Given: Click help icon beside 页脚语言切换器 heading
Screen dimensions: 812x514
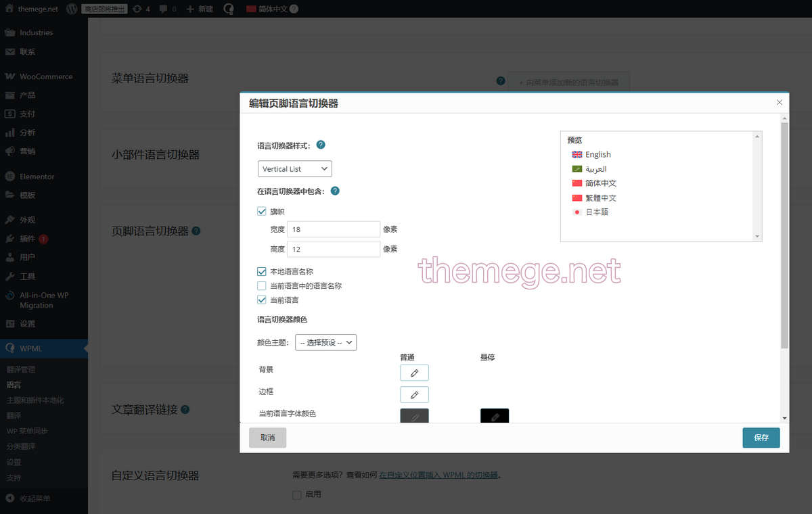Looking at the screenshot, I should click(x=196, y=231).
